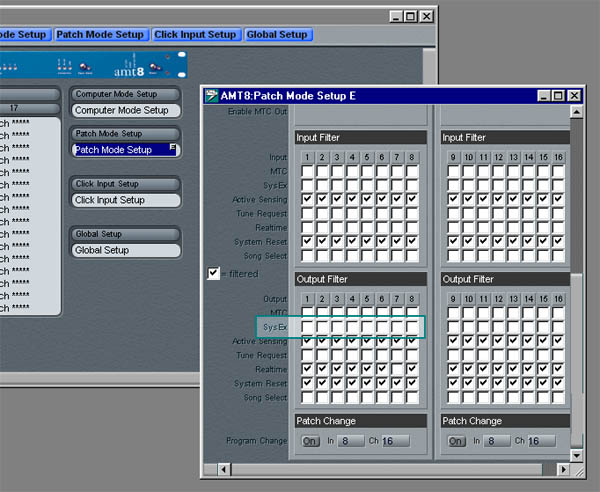Click the amt8 device front panel image

point(93,65)
